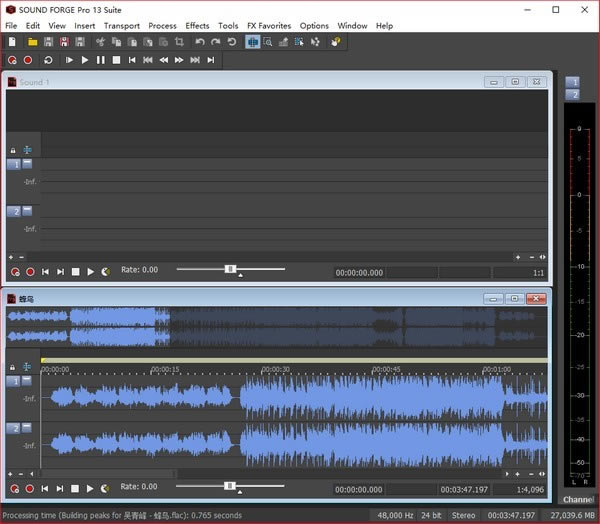Click the Undo arrow icon

click(x=200, y=42)
